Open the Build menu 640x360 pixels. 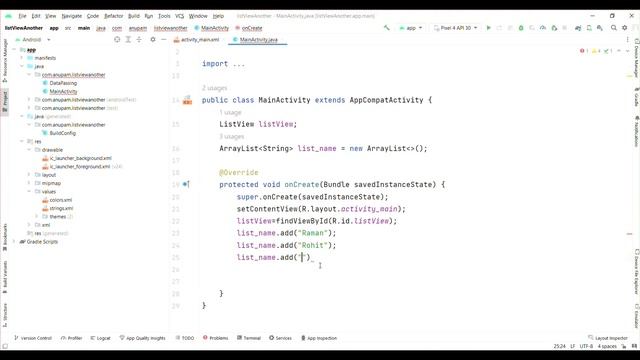tap(133, 16)
